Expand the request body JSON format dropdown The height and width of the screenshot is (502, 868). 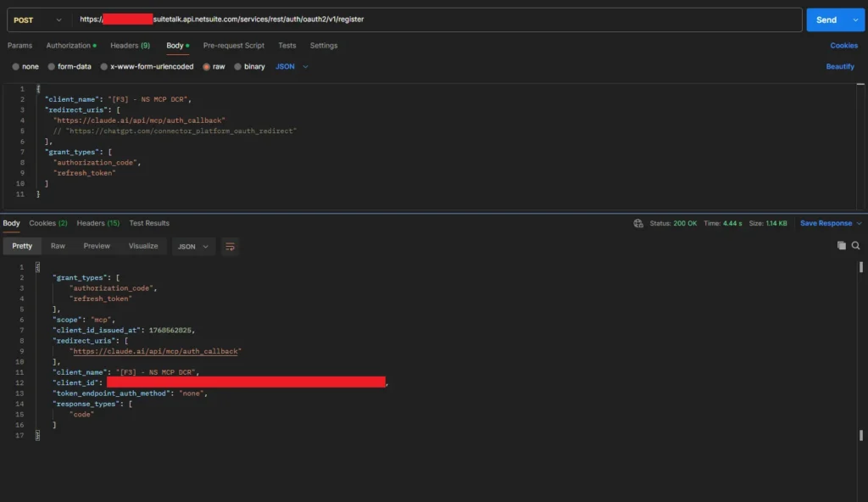coord(292,66)
